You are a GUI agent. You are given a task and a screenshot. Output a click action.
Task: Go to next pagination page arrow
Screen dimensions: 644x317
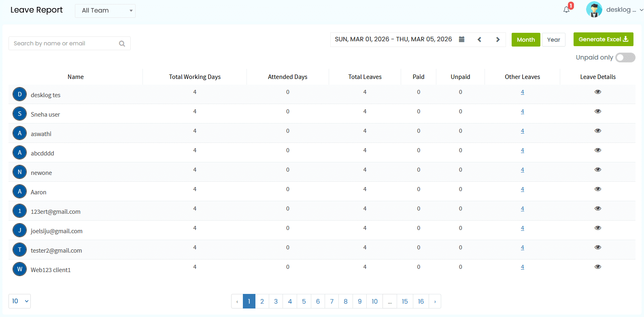tap(435, 301)
